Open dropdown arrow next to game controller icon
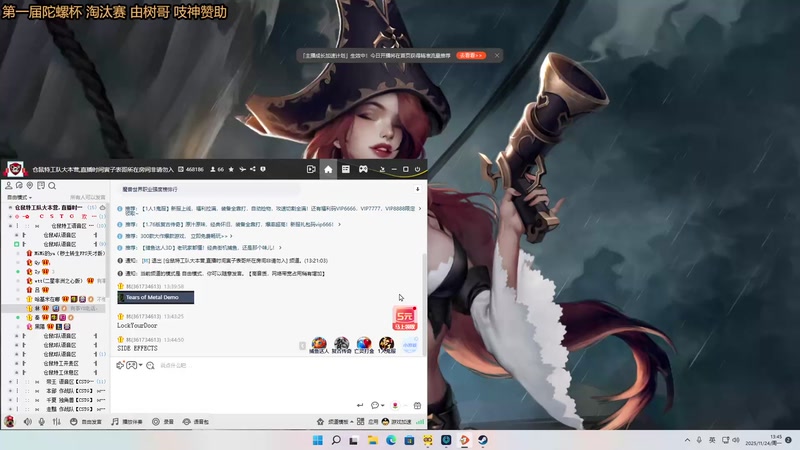800x450 pixels. [141, 365]
